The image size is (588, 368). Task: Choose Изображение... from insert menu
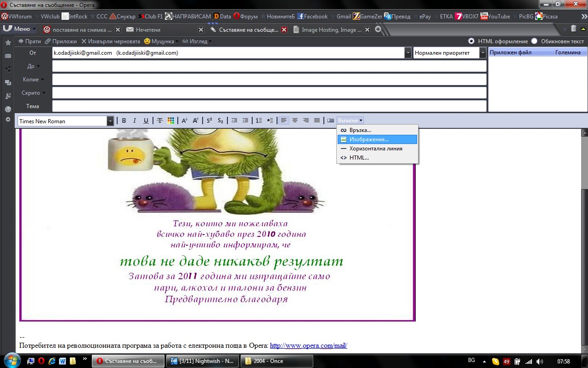pos(377,139)
